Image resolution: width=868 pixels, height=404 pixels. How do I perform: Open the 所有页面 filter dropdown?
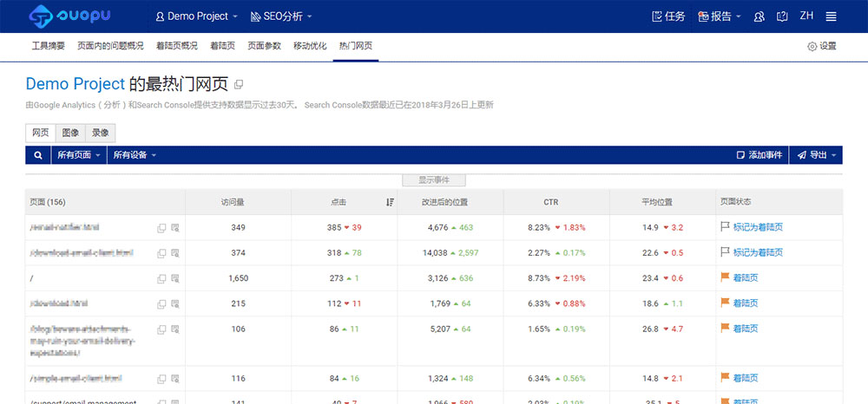(x=79, y=155)
